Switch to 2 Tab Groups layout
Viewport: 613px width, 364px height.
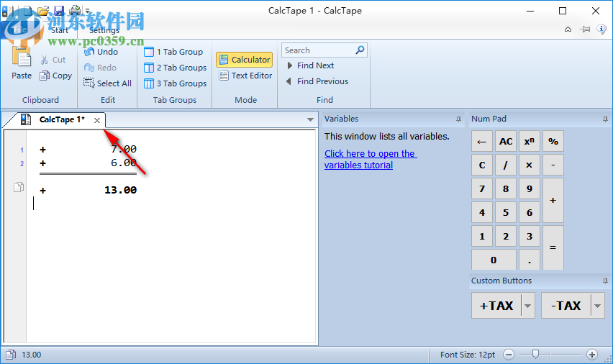tap(175, 68)
